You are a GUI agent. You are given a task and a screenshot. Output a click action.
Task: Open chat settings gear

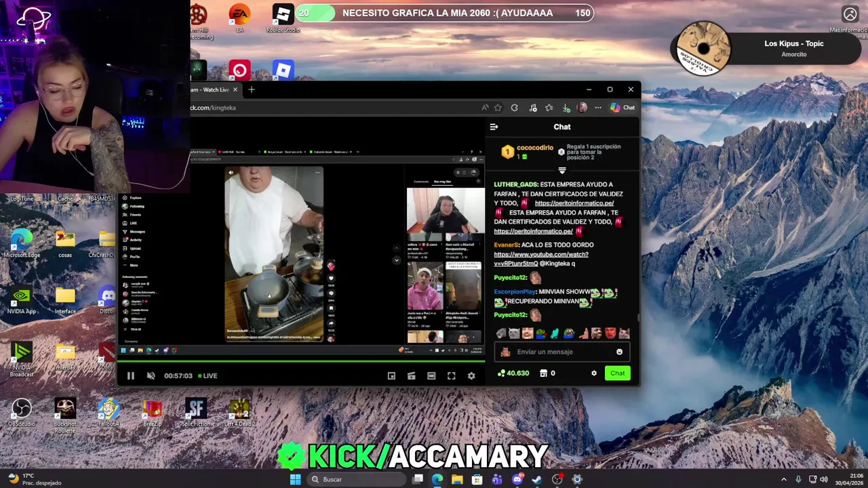point(594,373)
